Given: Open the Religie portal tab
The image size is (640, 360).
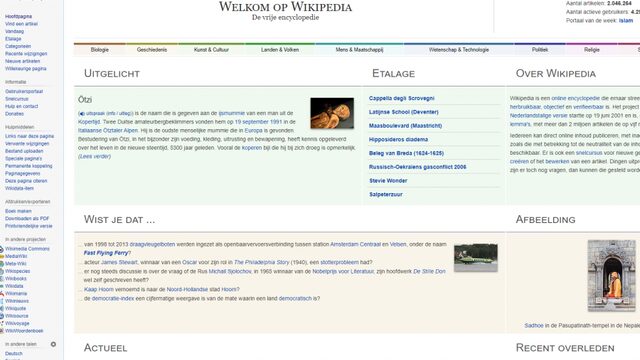Looking at the screenshot, I should [x=592, y=50].
